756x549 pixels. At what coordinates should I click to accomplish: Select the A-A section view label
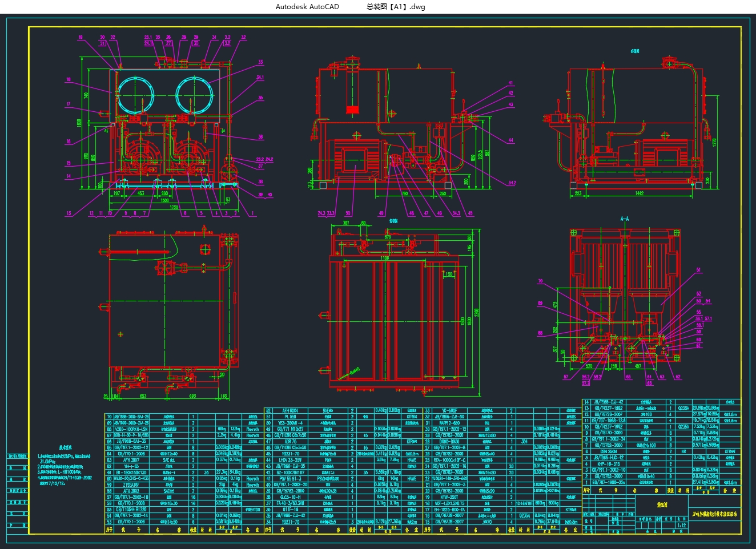(624, 219)
